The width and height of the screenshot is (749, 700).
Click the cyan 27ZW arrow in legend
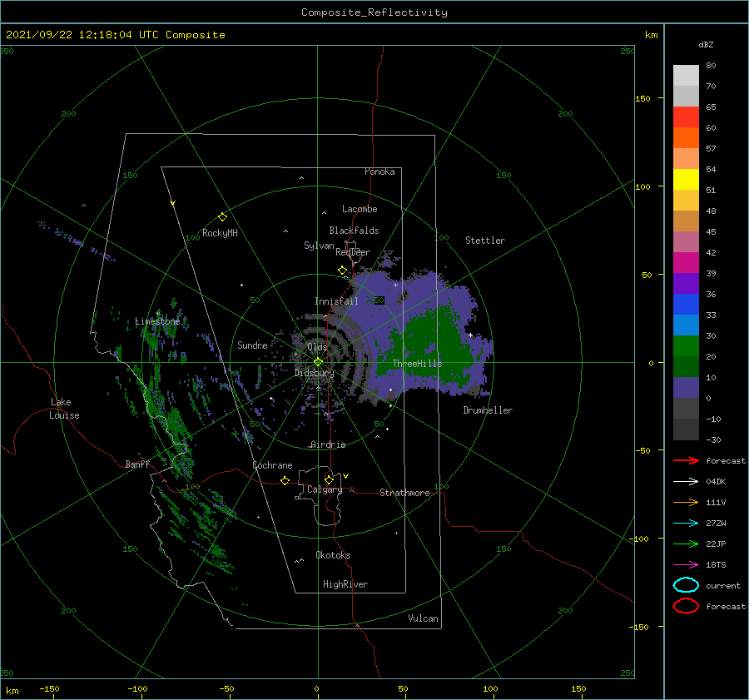(686, 524)
